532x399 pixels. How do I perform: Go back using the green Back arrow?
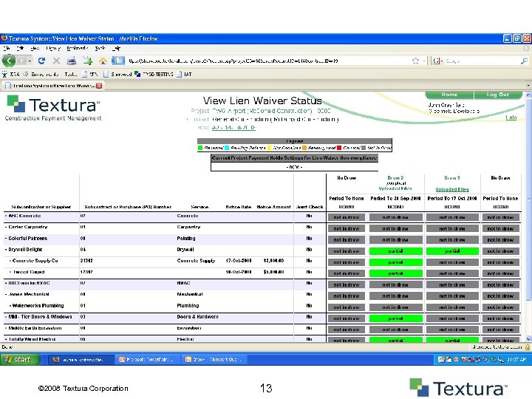coord(9,61)
